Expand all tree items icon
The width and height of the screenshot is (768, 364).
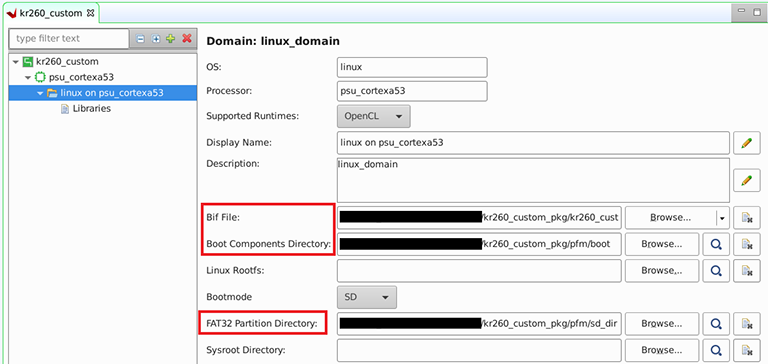pos(156,39)
